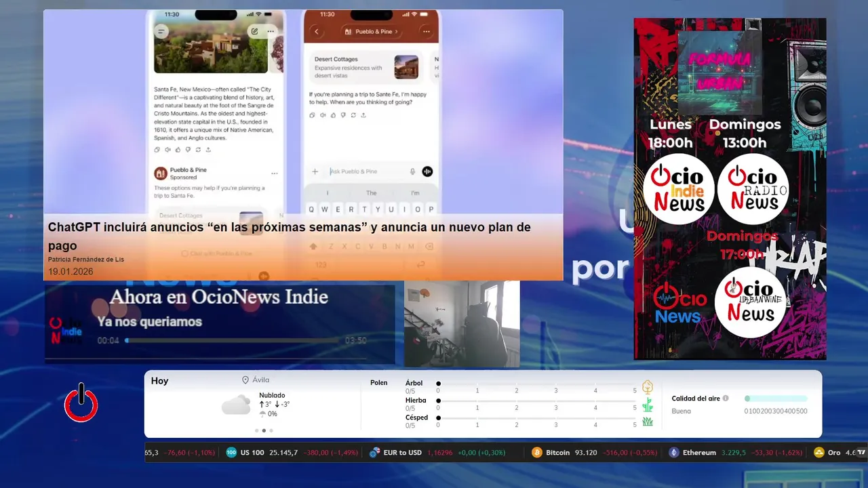Viewport: 868px width, 488px height.
Task: Open the Desert Cottages card on right phone
Action: (366, 67)
